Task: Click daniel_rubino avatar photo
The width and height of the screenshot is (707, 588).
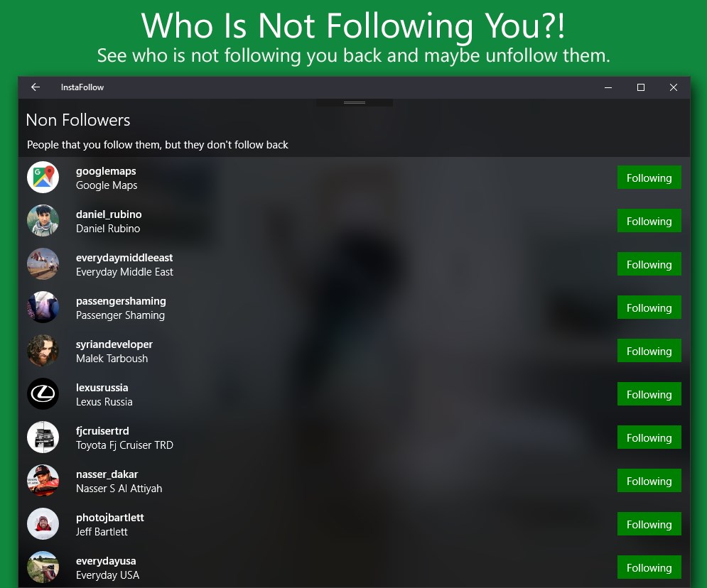Action: click(x=43, y=221)
